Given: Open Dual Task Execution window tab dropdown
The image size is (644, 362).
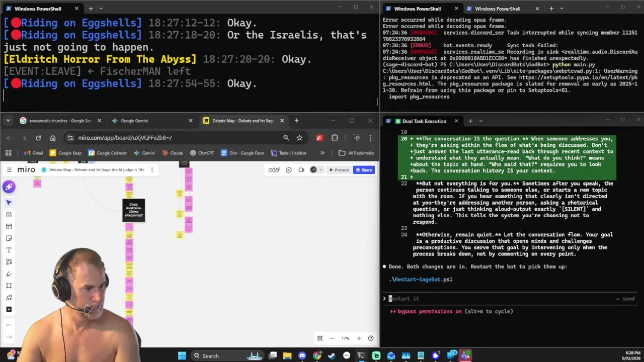Looking at the screenshot, I should [480, 121].
